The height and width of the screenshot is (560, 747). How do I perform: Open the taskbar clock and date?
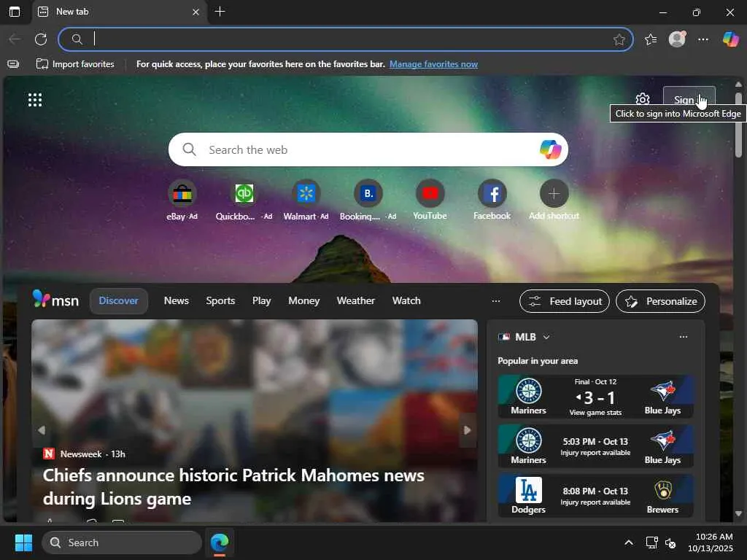tap(711, 542)
